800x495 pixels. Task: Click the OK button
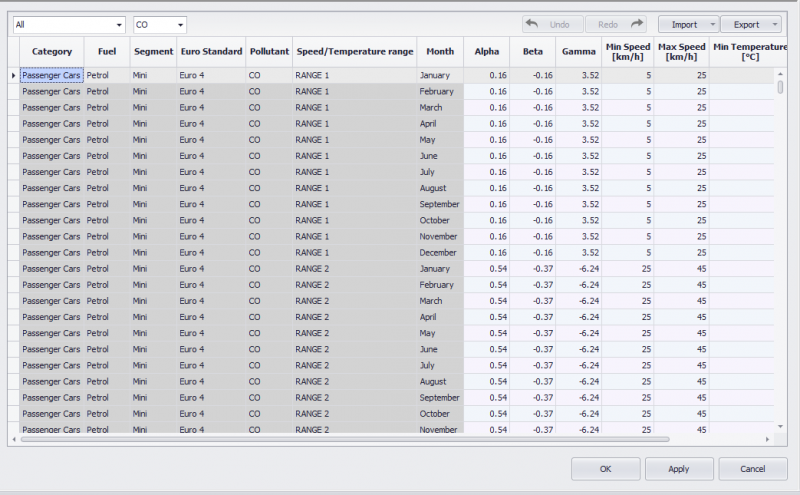click(x=606, y=468)
